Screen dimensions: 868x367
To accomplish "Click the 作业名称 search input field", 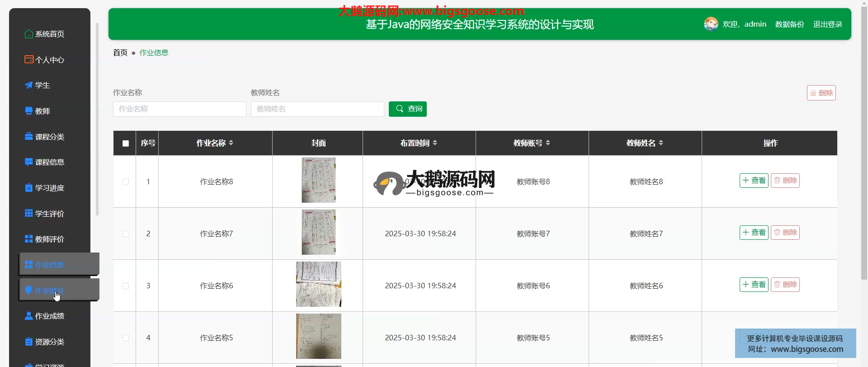I will 179,109.
